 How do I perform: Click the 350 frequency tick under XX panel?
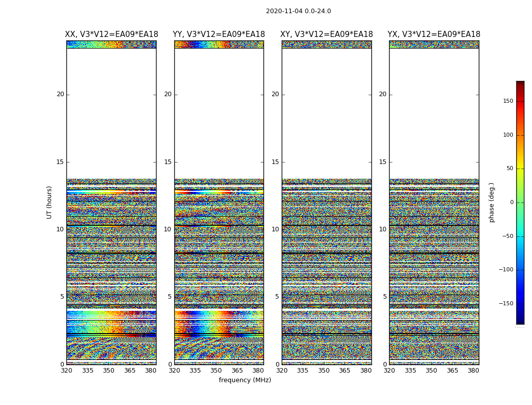(x=108, y=371)
